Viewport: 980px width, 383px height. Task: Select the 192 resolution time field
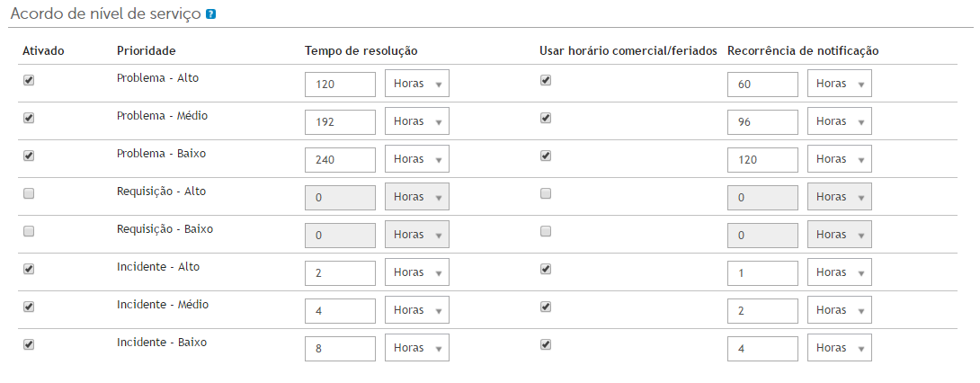point(340,122)
